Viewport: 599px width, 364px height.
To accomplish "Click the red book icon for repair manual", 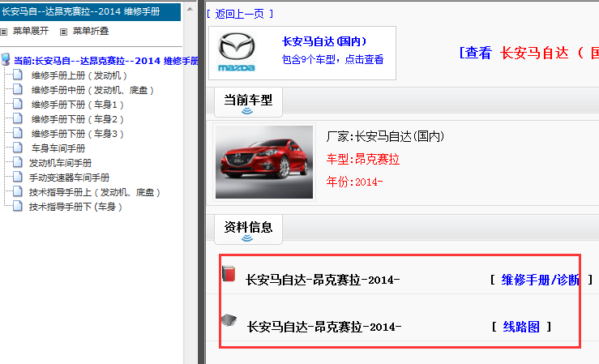I will [229, 273].
